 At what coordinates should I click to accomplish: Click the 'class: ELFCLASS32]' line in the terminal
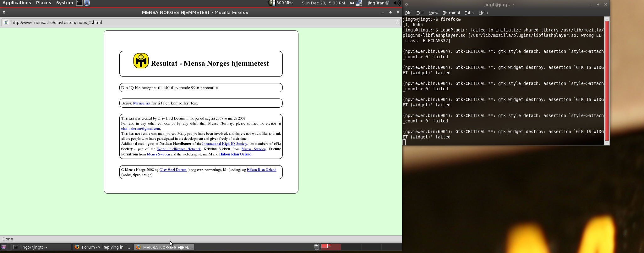pos(428,41)
